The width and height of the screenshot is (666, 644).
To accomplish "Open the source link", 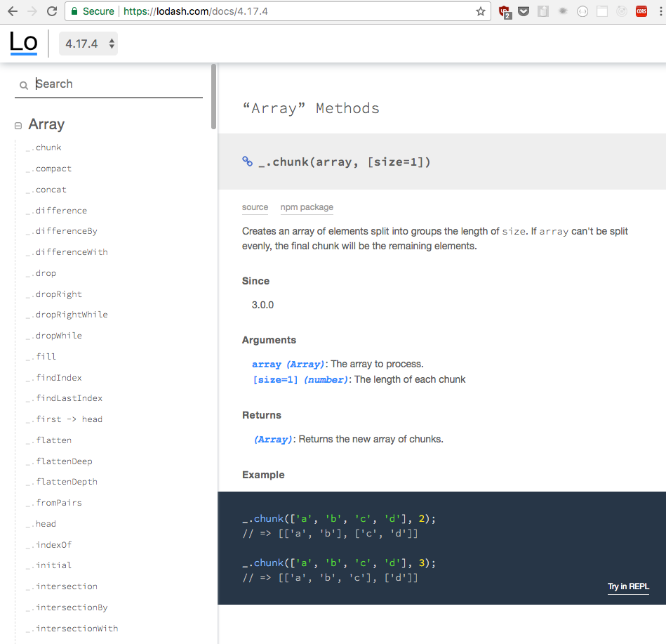I will tap(255, 207).
